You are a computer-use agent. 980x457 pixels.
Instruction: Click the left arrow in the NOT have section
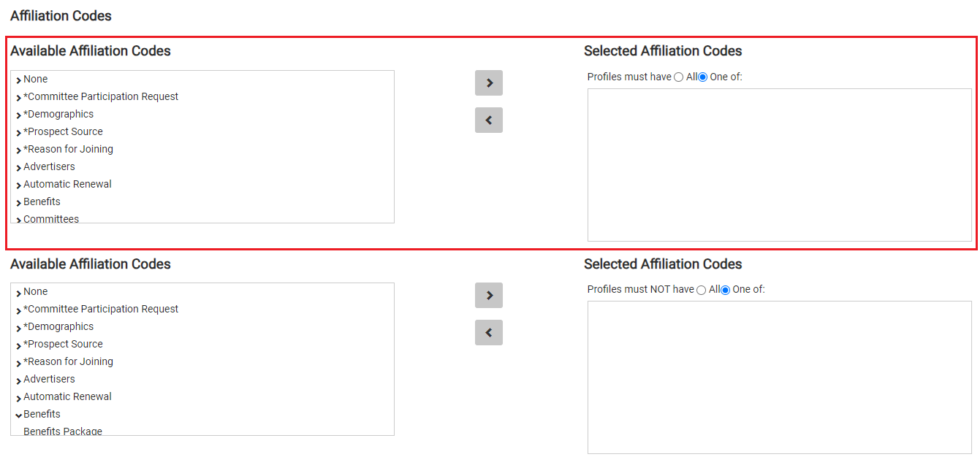click(488, 332)
